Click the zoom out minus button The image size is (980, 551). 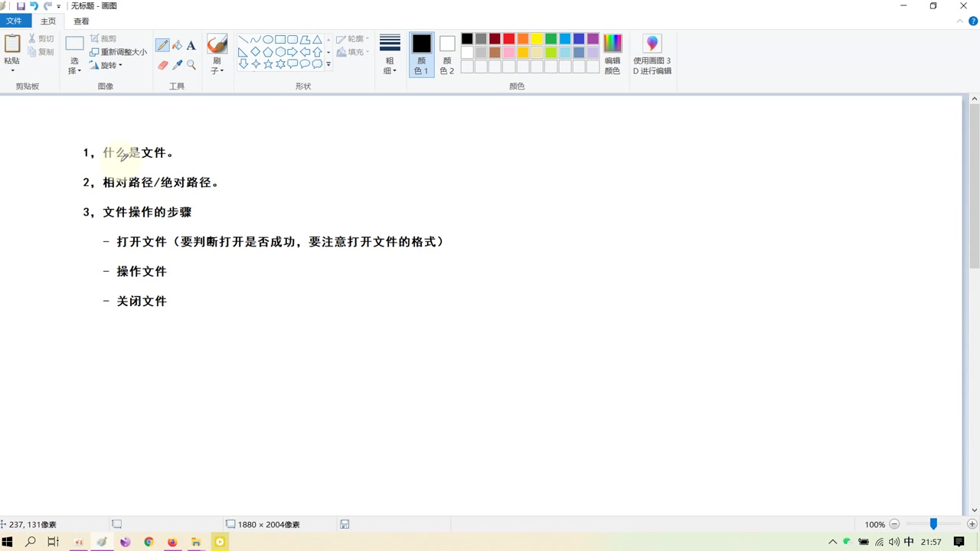(x=894, y=524)
